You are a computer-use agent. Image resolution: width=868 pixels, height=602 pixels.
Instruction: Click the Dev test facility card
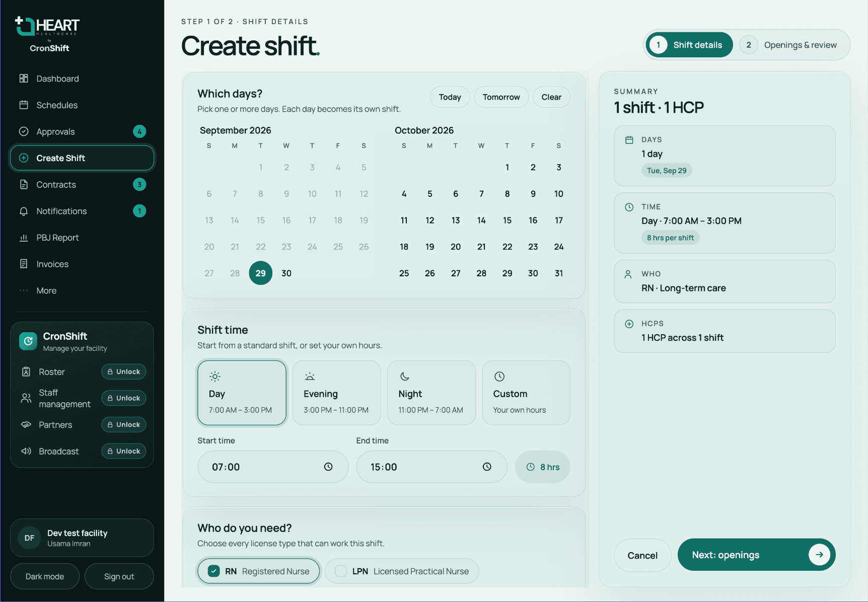82,538
